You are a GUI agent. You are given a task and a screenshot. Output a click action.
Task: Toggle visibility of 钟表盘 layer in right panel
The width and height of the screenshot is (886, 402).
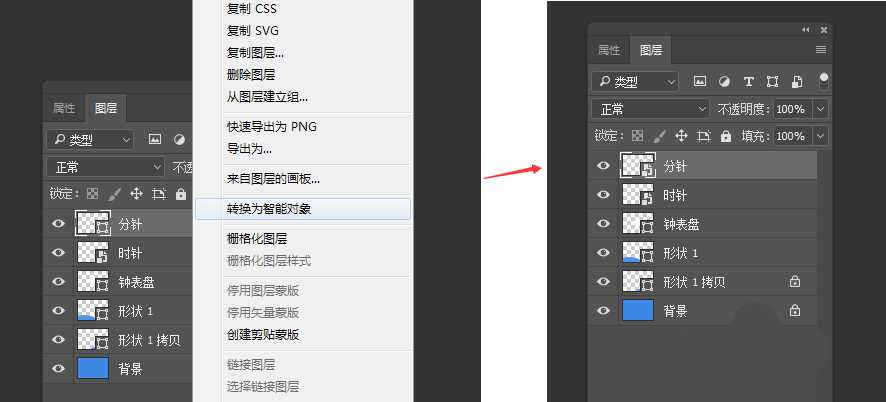pos(603,224)
